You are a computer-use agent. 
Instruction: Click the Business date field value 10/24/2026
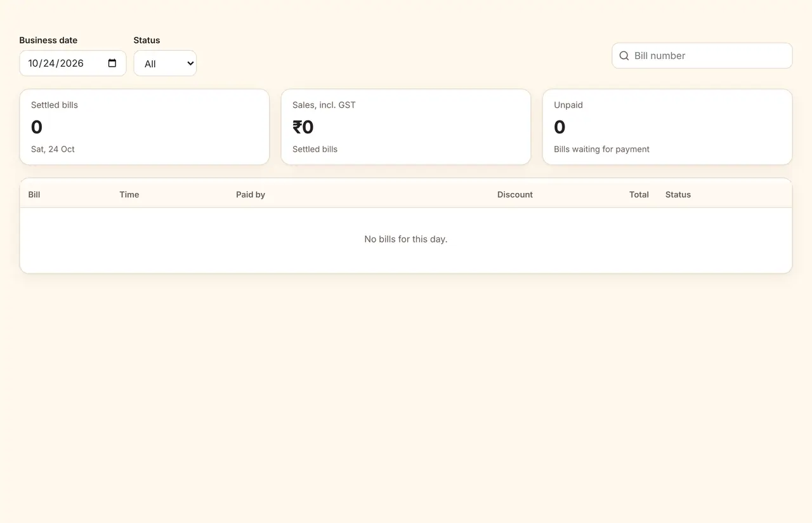[56, 63]
